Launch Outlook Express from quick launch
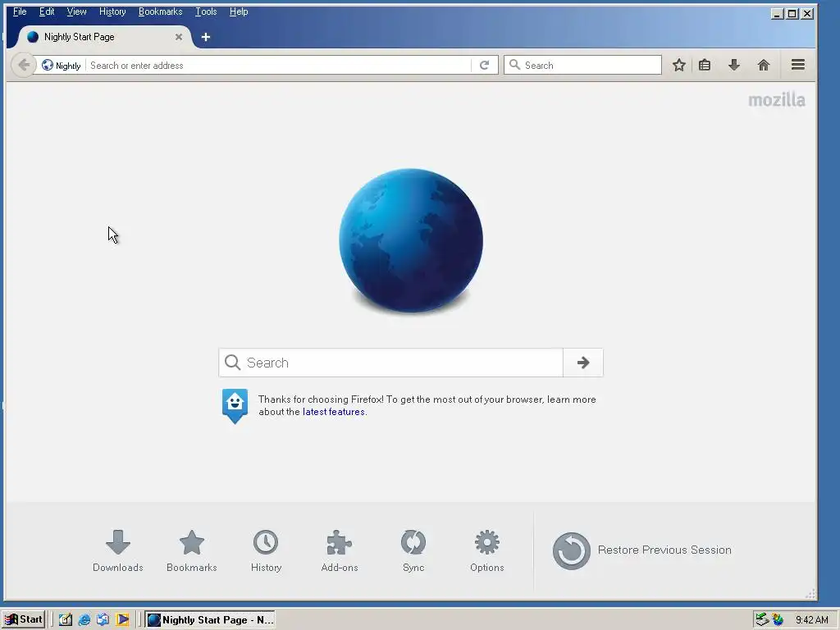 103,620
